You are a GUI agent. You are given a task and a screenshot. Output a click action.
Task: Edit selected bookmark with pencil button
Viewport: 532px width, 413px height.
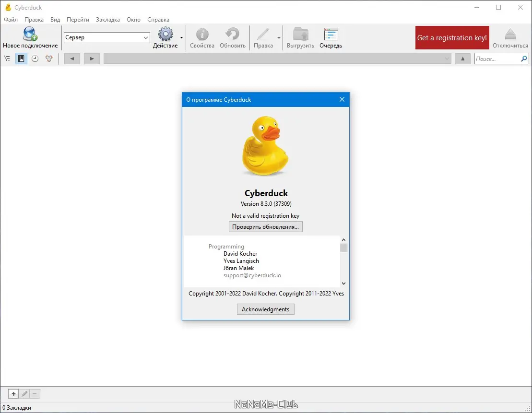pyautogui.click(x=24, y=394)
